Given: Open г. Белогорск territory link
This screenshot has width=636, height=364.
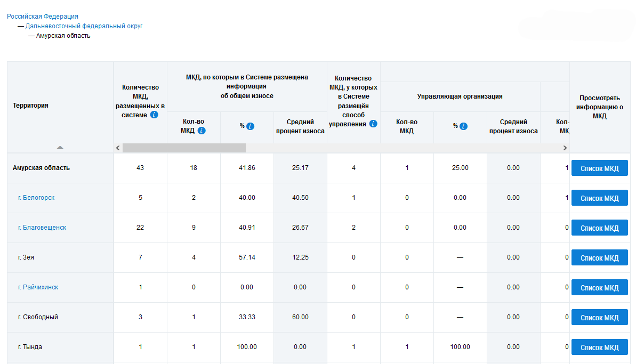Looking at the screenshot, I should pos(36,198).
